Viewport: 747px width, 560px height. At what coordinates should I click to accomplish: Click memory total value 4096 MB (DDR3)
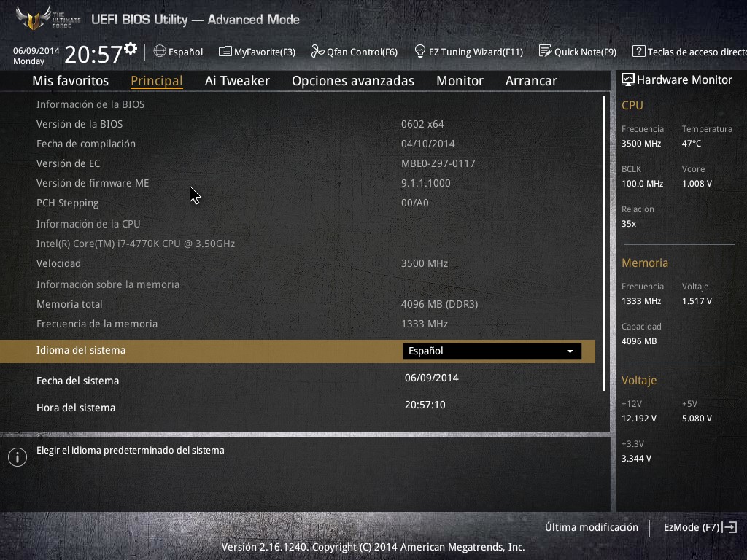coord(440,304)
